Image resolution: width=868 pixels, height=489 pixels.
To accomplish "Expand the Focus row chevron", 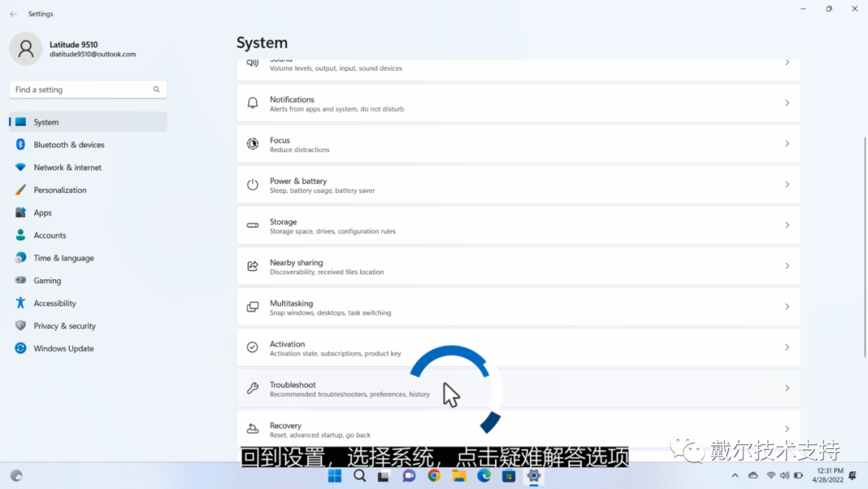I will 787,143.
